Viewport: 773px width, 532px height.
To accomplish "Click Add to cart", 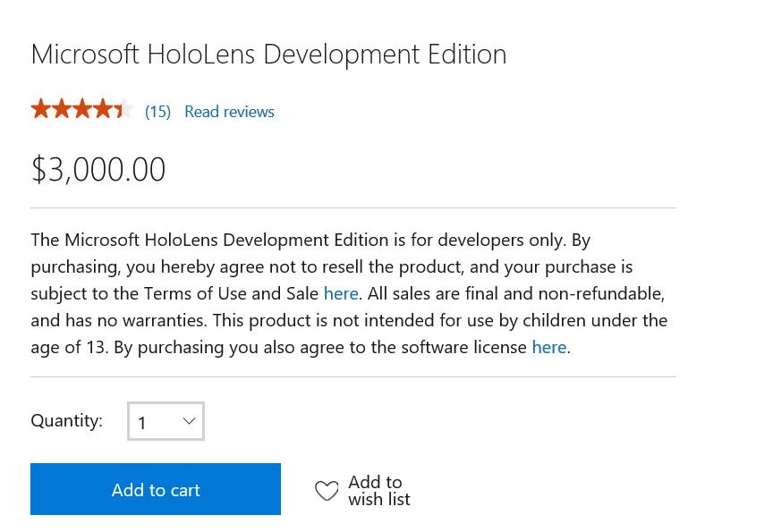I will (x=156, y=489).
